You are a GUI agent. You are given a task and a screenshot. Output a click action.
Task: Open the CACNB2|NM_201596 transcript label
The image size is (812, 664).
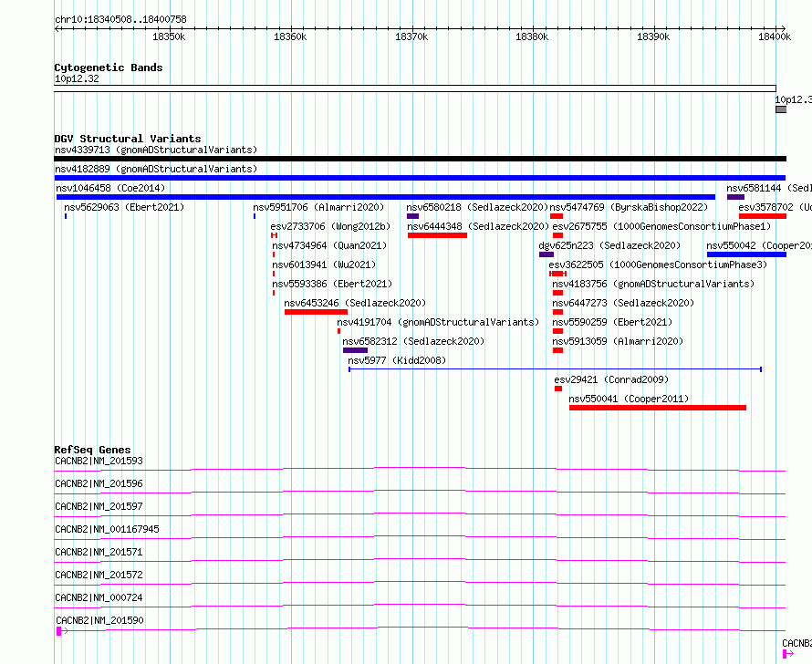99,484
